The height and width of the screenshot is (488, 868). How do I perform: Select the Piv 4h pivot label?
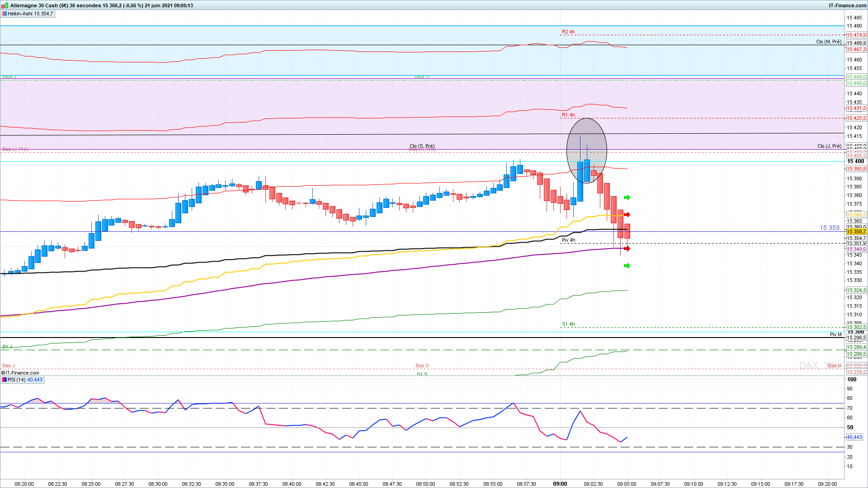click(568, 240)
